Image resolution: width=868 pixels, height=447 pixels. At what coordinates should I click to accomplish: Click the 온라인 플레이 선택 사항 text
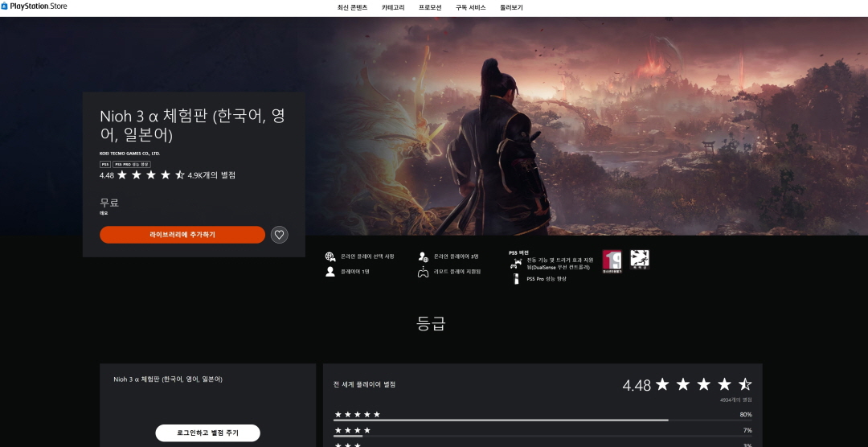[367, 256]
